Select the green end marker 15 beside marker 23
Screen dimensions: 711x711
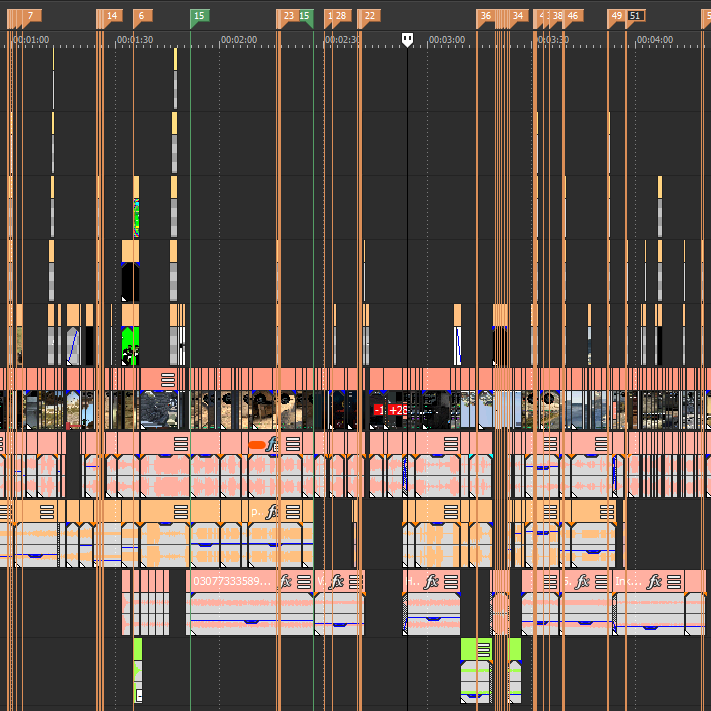(306, 16)
